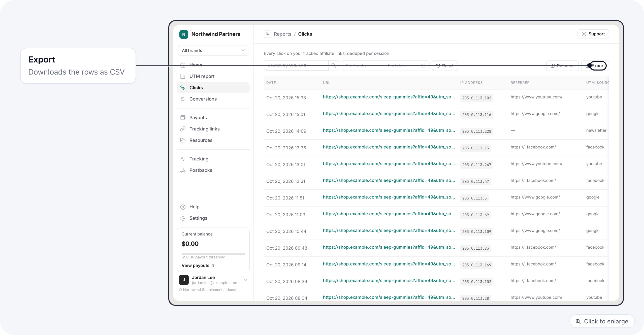Image resolution: width=644 pixels, height=335 pixels.
Task: Go to Conversions in the sidebar
Action: [x=213, y=99]
